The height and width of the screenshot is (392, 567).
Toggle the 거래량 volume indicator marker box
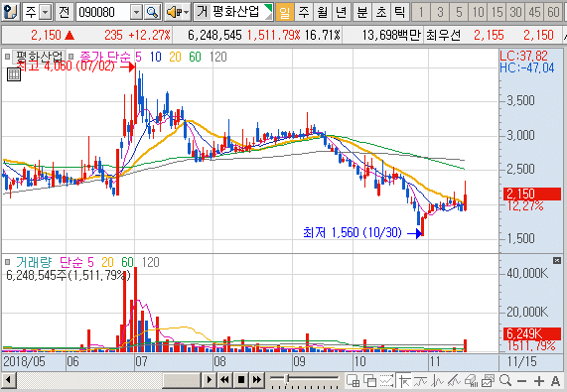pyautogui.click(x=7, y=262)
